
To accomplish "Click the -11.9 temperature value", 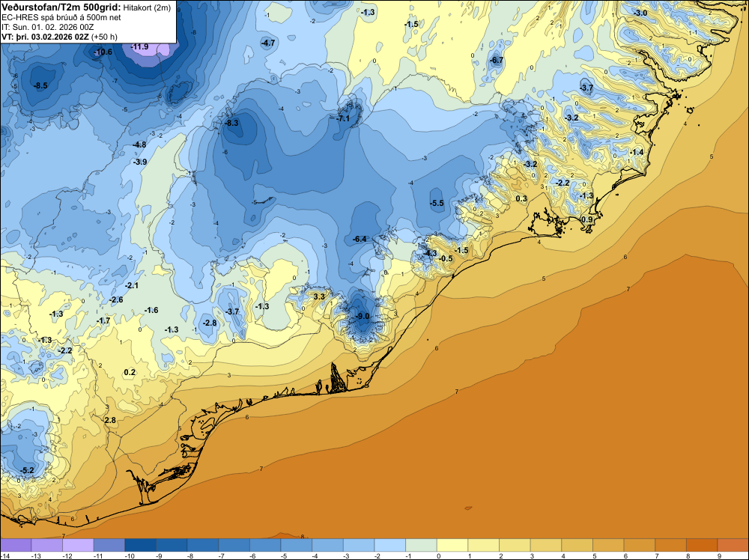I will coord(139,46).
